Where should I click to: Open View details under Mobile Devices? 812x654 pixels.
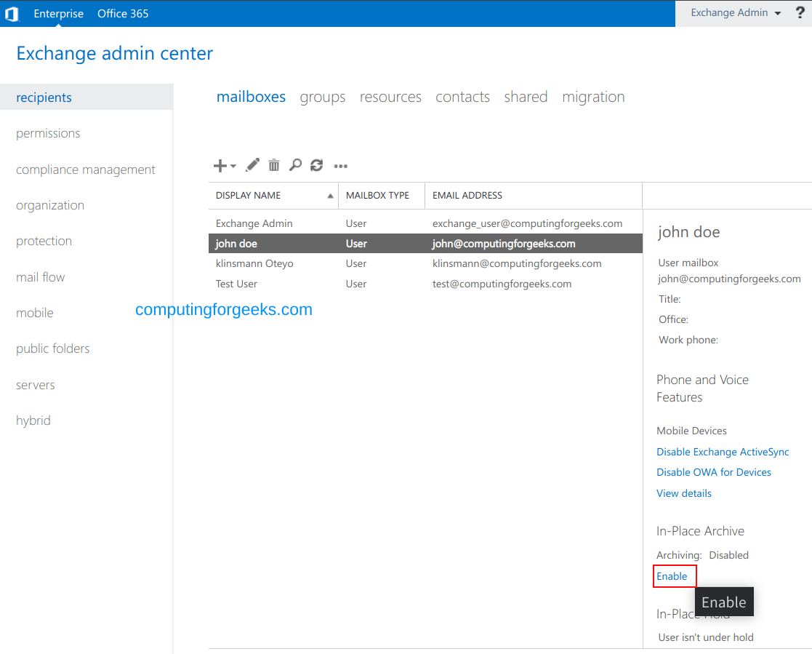click(683, 493)
